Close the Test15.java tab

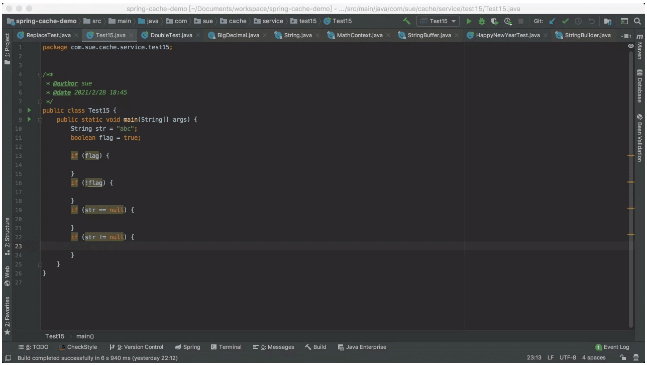click(131, 35)
